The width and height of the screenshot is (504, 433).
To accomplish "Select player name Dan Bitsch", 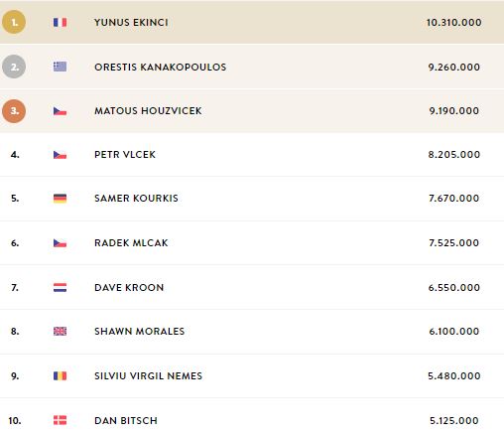I will coord(126,421).
